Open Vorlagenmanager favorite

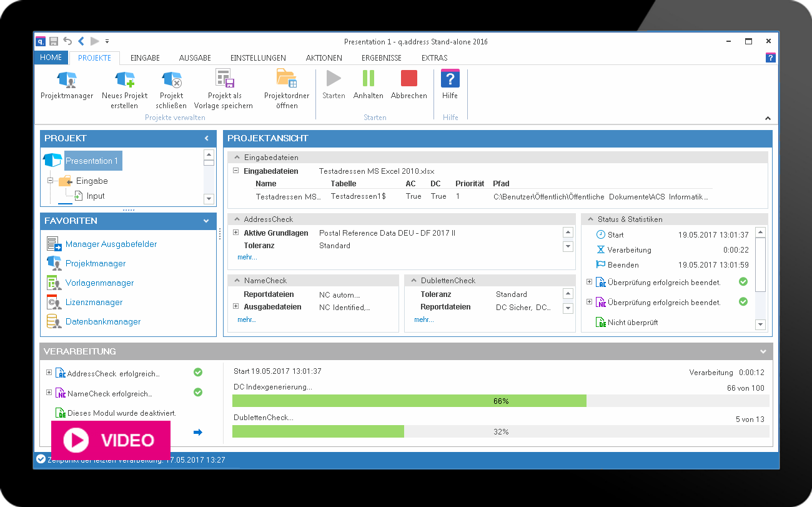click(x=99, y=283)
